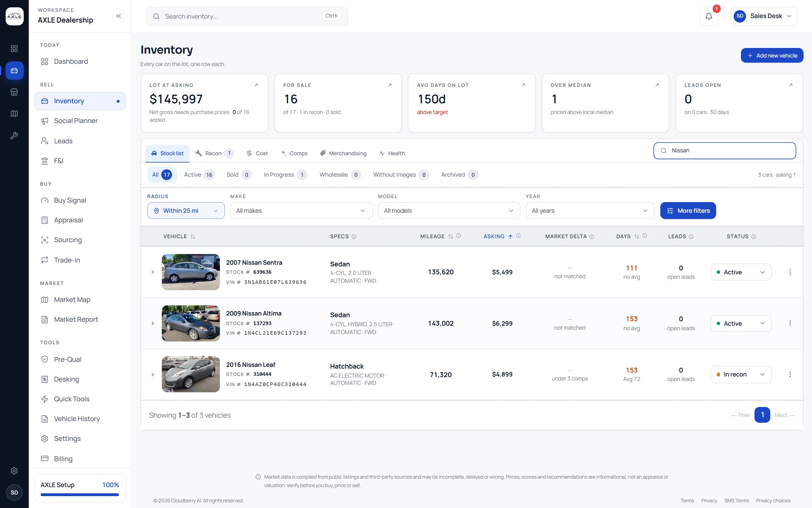Open the All years dropdown

pyautogui.click(x=590, y=211)
